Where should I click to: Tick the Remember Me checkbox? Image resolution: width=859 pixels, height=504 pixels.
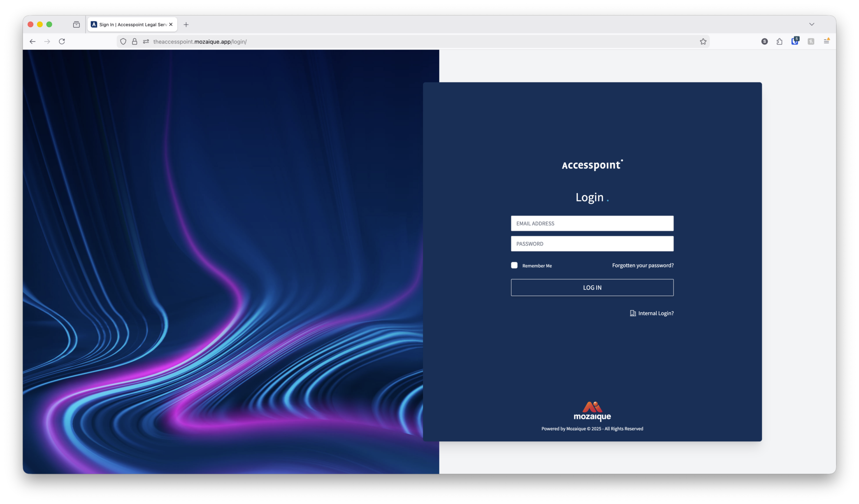[514, 265]
